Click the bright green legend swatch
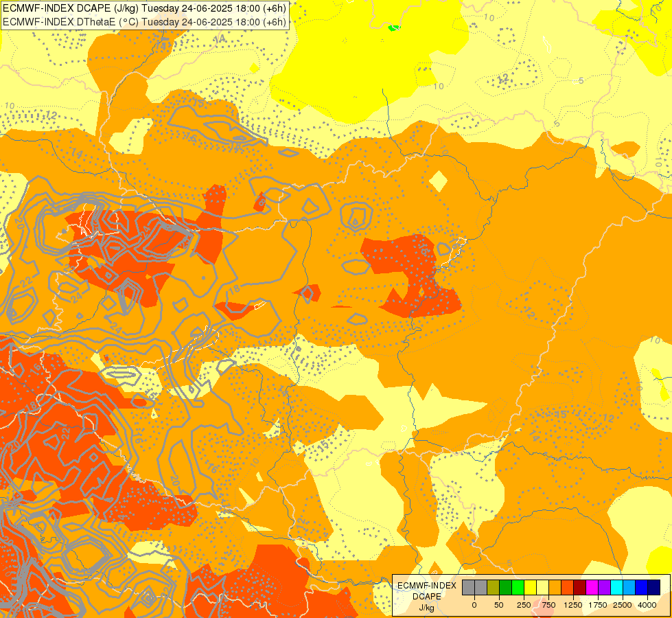Viewport: 672px width, 618px height. tap(518, 587)
